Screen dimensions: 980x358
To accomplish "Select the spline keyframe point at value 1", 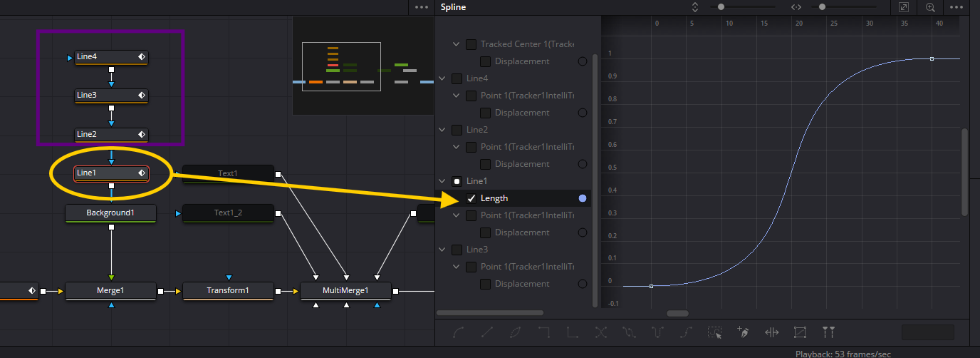I will coord(932,58).
